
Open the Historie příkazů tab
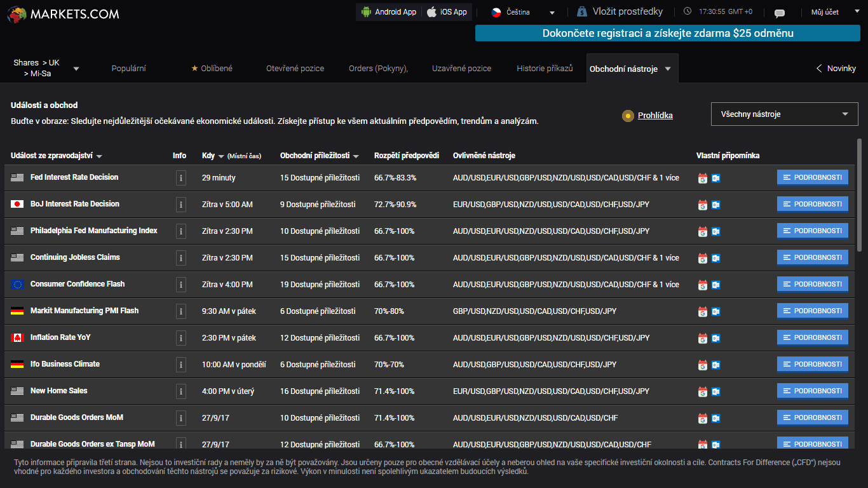click(x=545, y=68)
